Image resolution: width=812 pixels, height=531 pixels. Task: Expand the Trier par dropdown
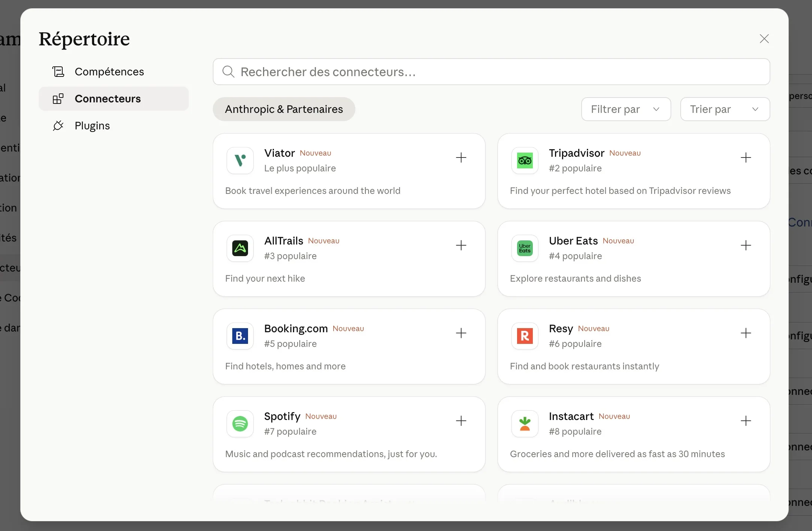click(725, 109)
